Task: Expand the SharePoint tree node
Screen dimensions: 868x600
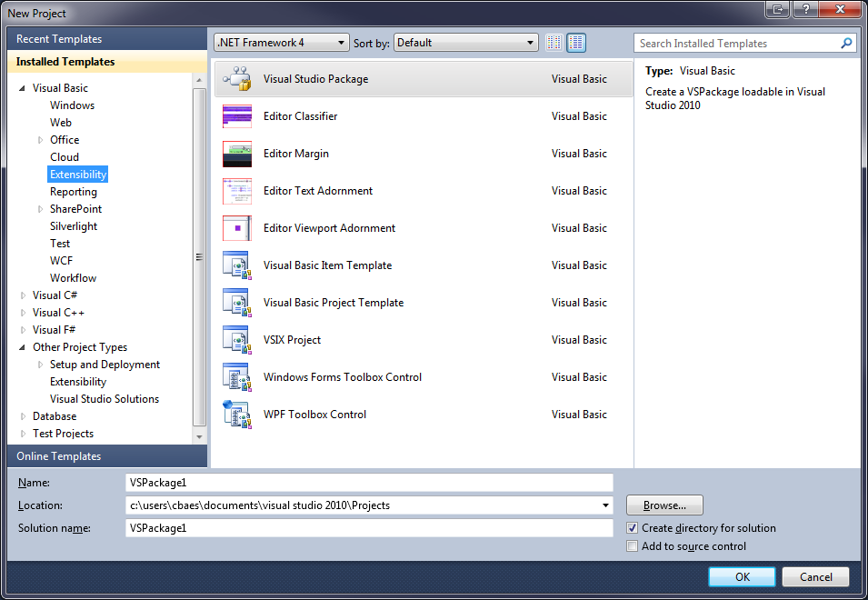Action: pyautogui.click(x=40, y=209)
